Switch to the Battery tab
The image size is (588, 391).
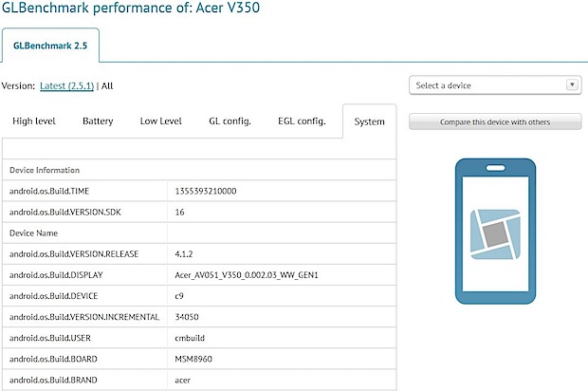(x=98, y=121)
